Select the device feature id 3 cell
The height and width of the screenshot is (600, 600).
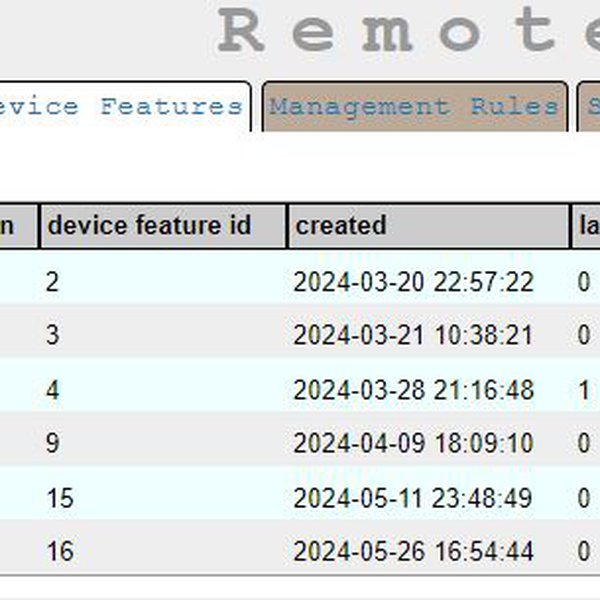(52, 335)
